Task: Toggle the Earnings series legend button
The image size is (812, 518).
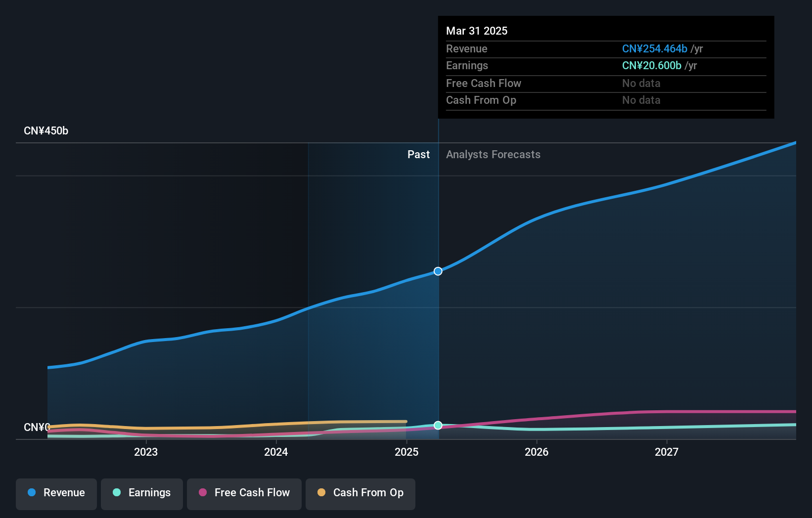Action: (x=142, y=494)
